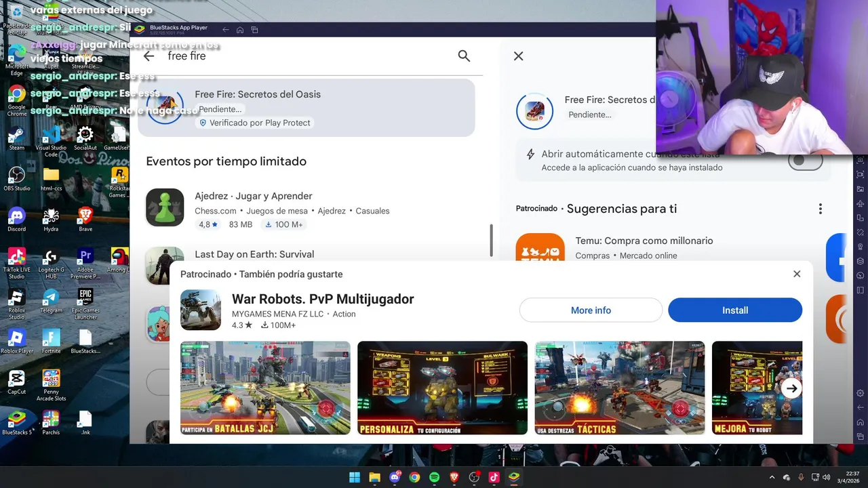The height and width of the screenshot is (488, 868).
Task: Open the War Robots app icon
Action: 201,310
